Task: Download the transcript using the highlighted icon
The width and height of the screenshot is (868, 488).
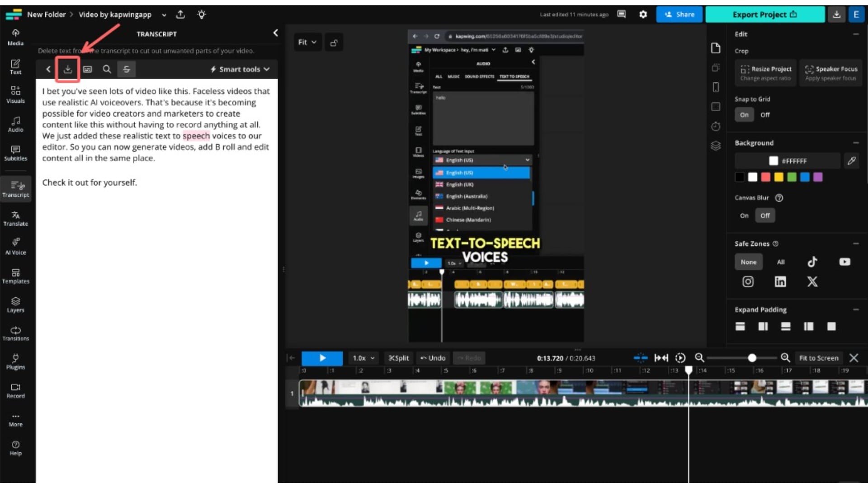Action: pos(68,69)
